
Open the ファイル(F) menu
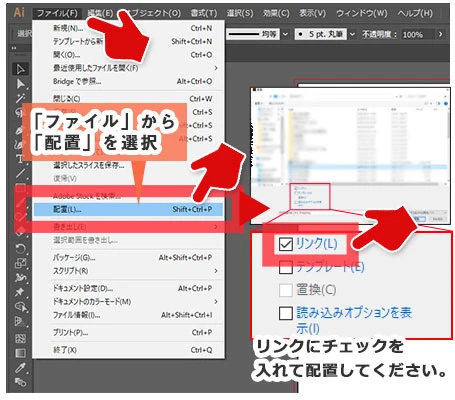pyautogui.click(x=57, y=13)
